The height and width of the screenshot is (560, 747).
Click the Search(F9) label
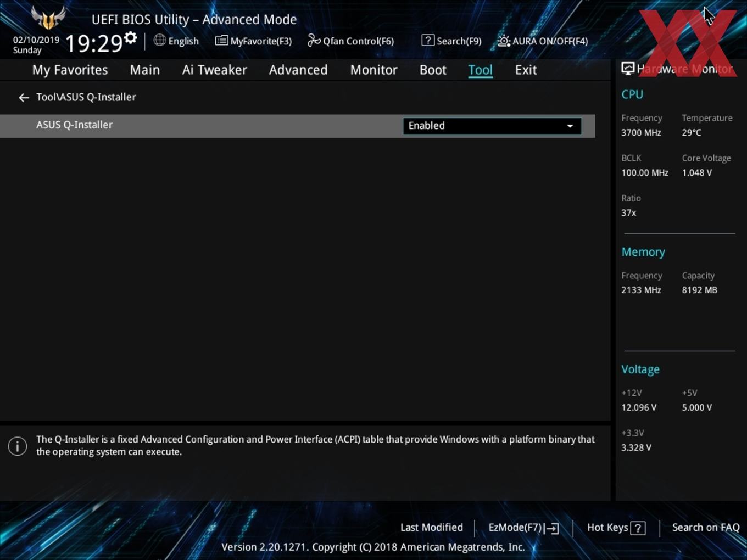click(x=459, y=41)
